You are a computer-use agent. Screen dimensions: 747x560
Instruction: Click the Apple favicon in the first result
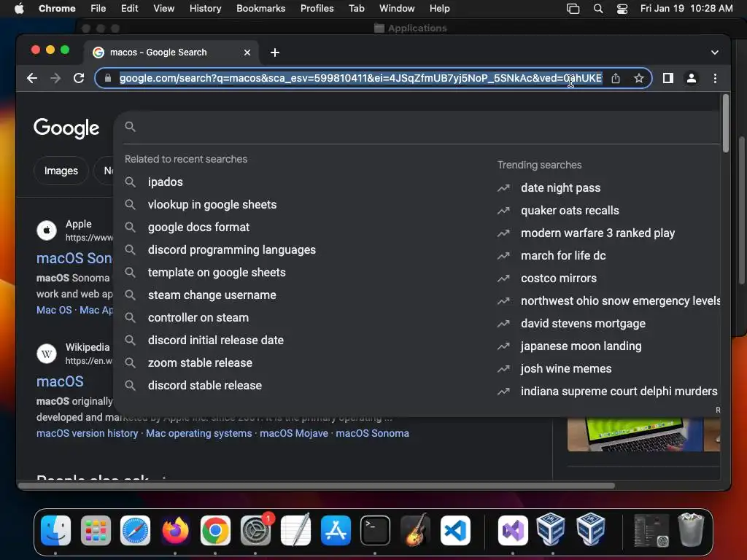tap(47, 230)
